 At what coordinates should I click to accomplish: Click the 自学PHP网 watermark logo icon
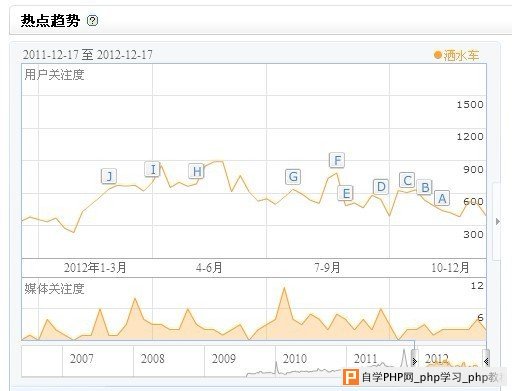click(351, 377)
